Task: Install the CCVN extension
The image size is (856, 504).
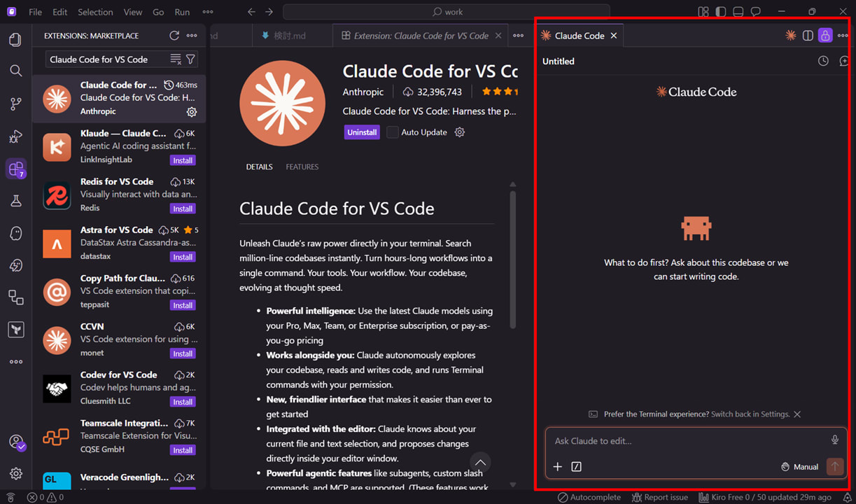Action: click(x=183, y=353)
